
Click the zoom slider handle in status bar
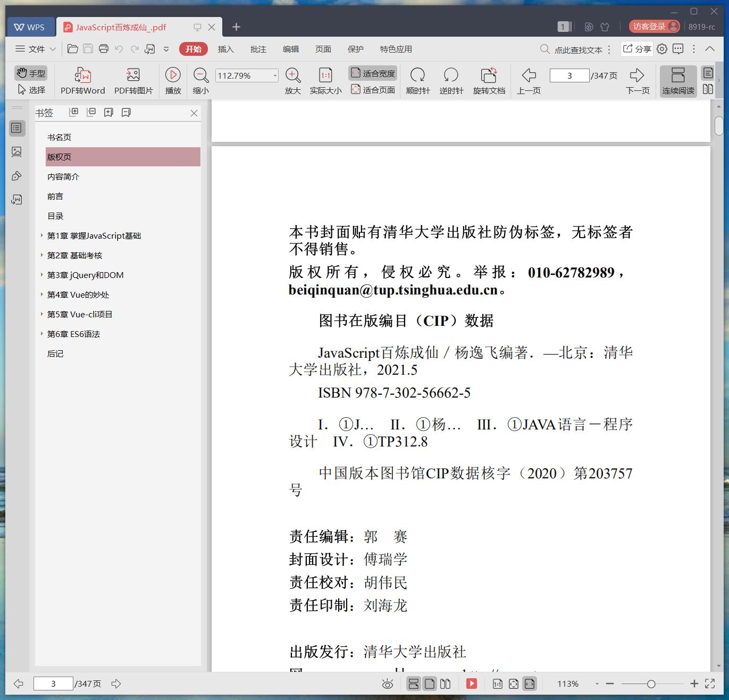click(651, 684)
